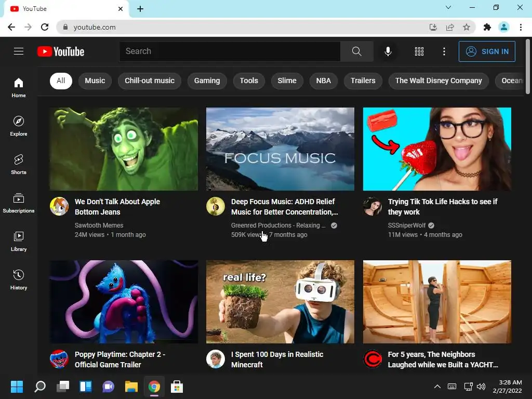Open Chrome three-dot menu

pos(521,27)
